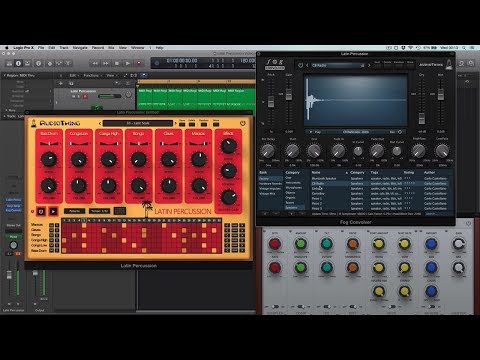Click the Latin Percussion sequencer play button

click(x=53, y=211)
